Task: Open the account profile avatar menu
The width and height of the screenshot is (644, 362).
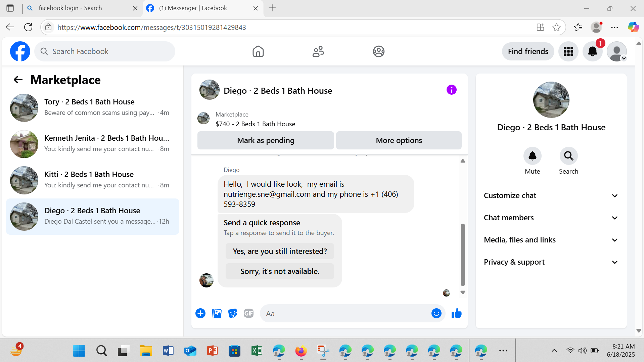Action: [x=617, y=51]
